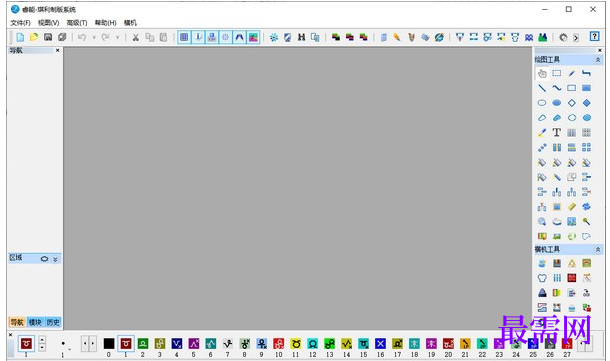Expand the 区域 panel chevron

[55, 259]
